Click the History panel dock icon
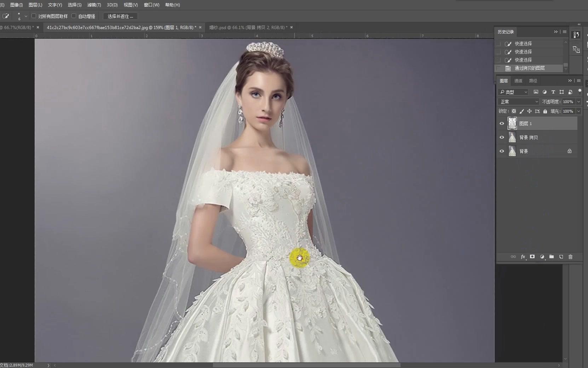Viewport: 588px width, 368px height. click(576, 35)
